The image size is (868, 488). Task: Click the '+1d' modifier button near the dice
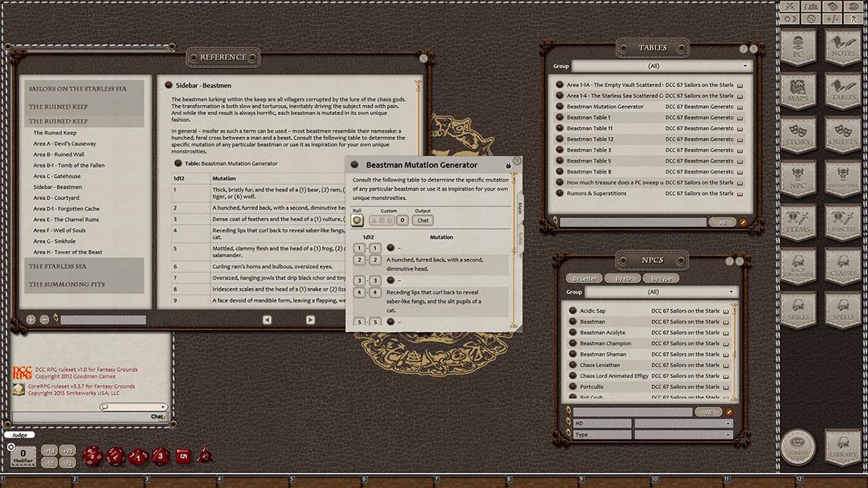(49, 450)
